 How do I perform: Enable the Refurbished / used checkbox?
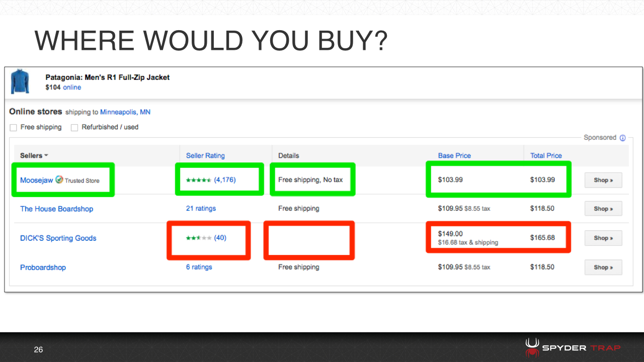click(74, 127)
